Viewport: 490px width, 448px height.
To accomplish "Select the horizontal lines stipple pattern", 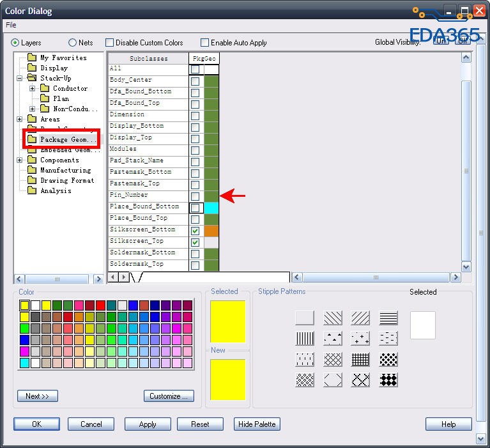I will pos(388,318).
